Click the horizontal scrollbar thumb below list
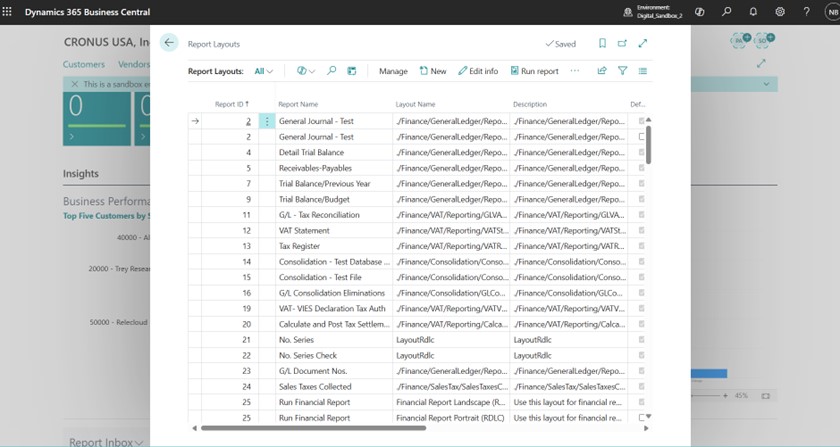Screen dimensions: 840x447 [313, 428]
